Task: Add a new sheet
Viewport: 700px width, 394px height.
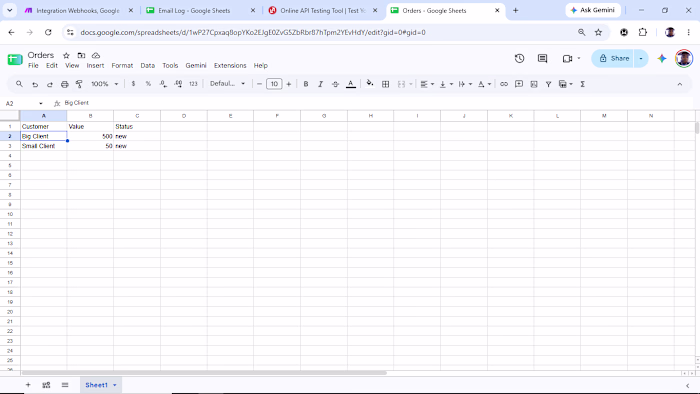Action: [x=28, y=385]
